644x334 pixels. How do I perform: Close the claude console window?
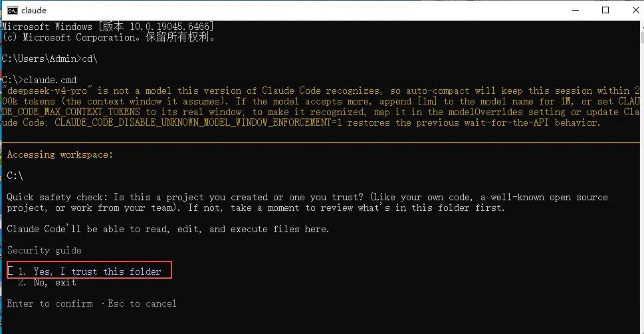coord(635,10)
